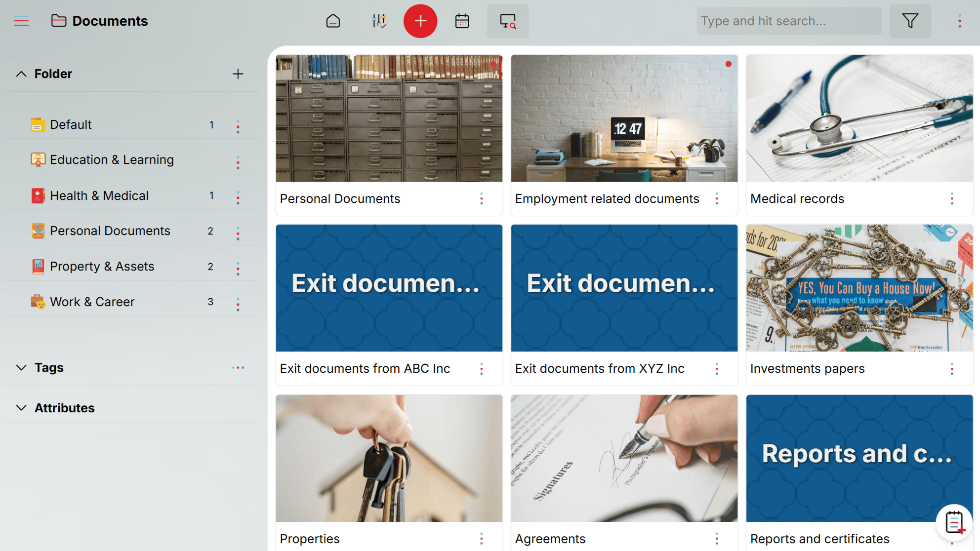Viewport: 980px width, 551px height.
Task: Select the screen search icon
Action: click(507, 21)
